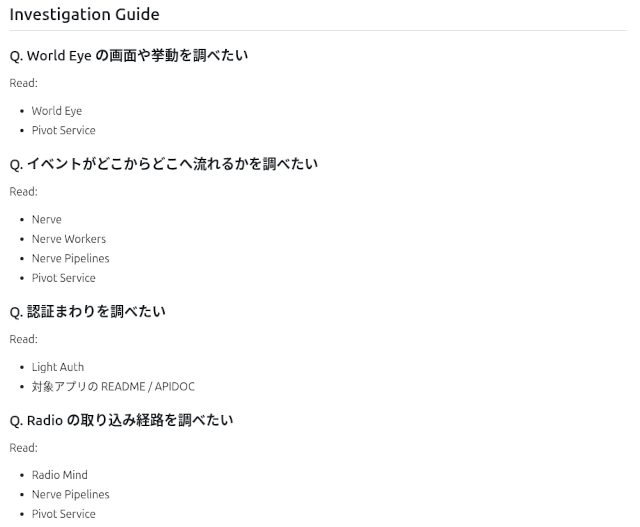Open Pivot Service under event flow question

click(63, 278)
